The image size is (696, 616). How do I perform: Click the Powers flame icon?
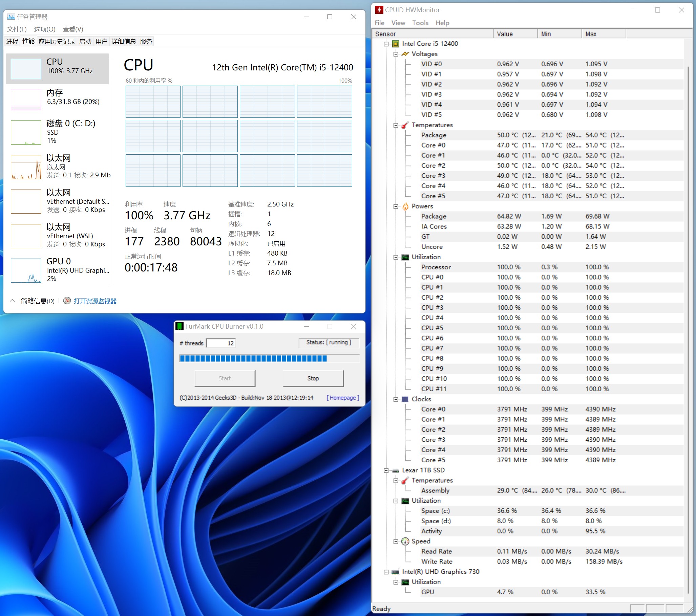point(405,206)
